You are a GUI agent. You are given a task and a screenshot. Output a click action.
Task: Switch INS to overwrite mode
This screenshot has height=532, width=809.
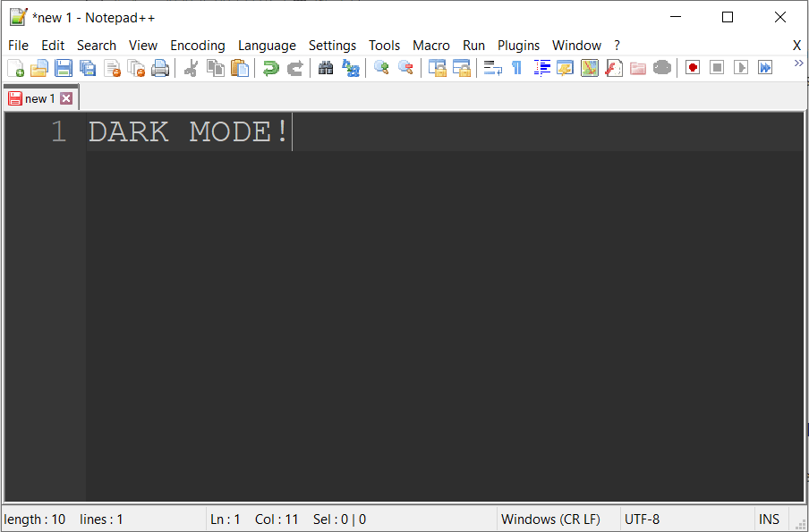click(770, 519)
